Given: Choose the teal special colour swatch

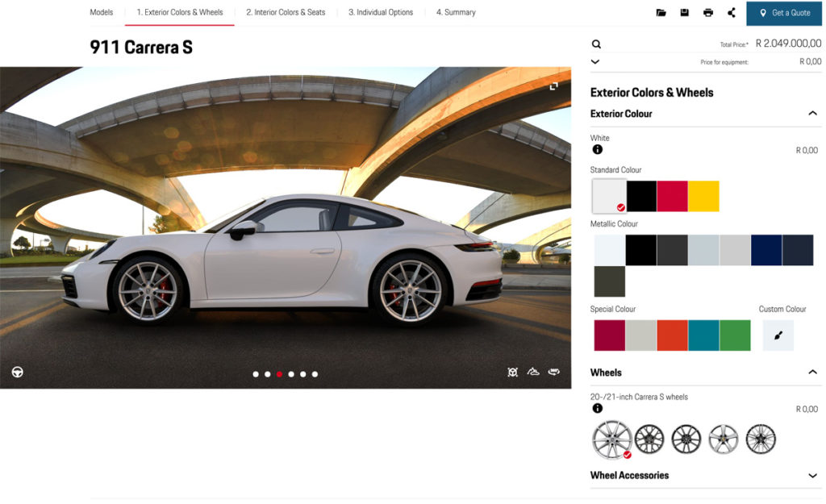Looking at the screenshot, I should [x=703, y=335].
